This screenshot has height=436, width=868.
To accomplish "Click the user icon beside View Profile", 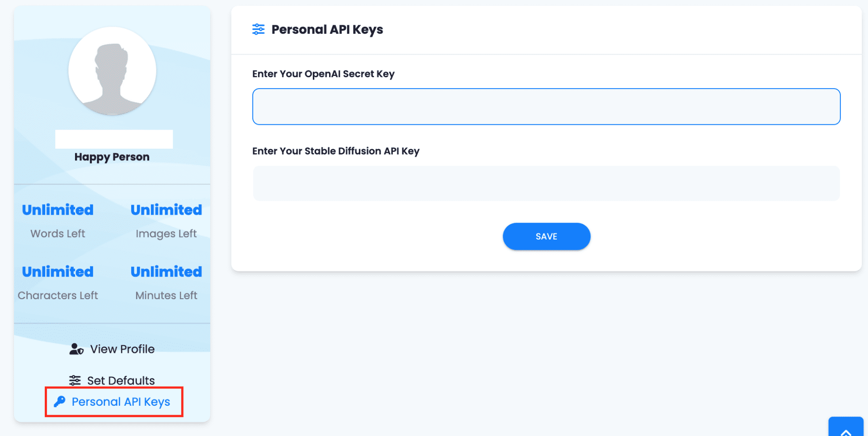I will (76, 349).
